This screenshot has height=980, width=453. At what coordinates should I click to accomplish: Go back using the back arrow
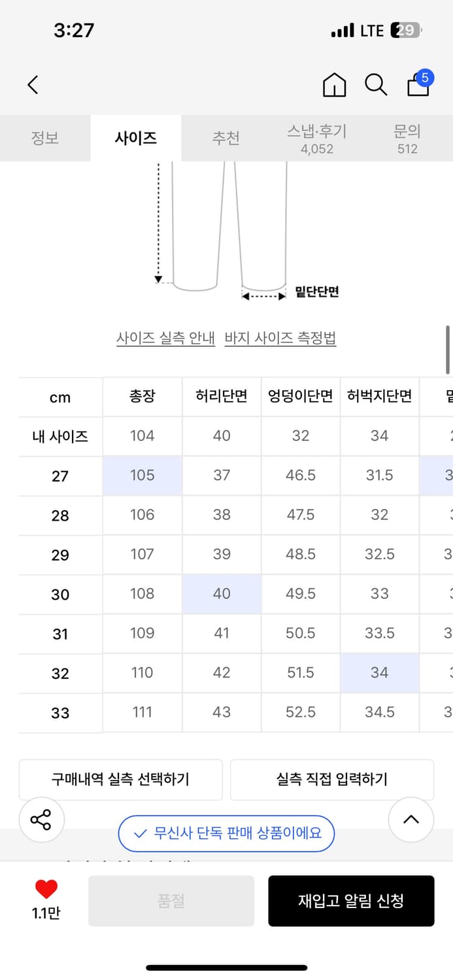[33, 85]
